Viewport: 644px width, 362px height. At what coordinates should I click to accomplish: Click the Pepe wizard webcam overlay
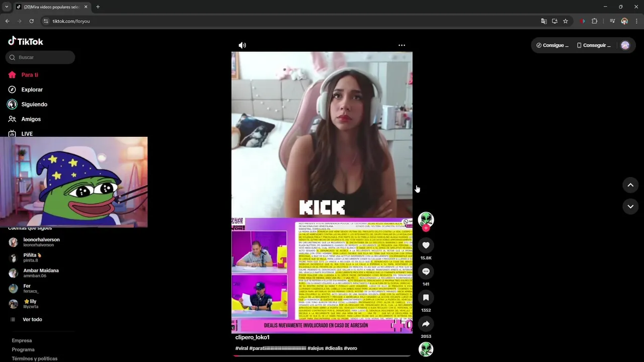(x=74, y=182)
